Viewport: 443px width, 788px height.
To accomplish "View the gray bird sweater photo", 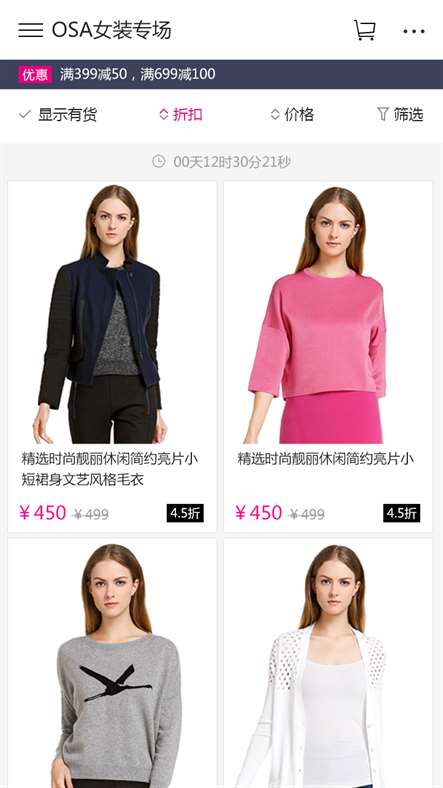I will click(113, 664).
